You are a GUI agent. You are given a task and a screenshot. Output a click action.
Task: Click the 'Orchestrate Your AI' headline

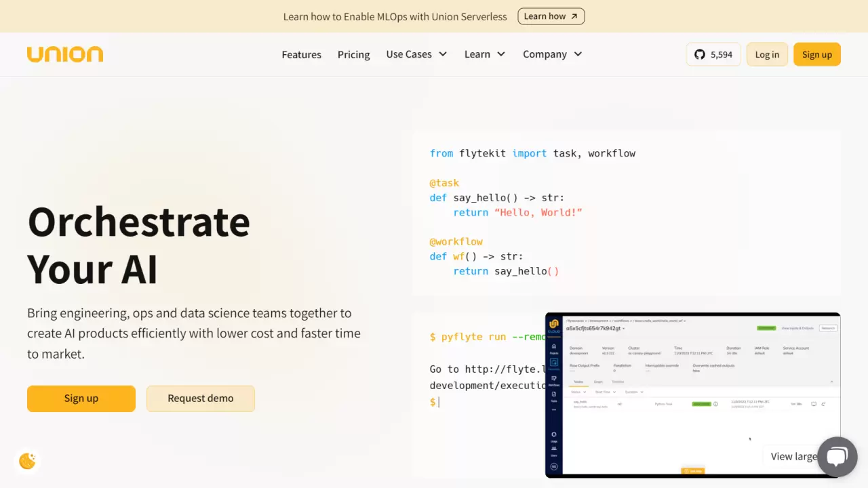point(139,245)
